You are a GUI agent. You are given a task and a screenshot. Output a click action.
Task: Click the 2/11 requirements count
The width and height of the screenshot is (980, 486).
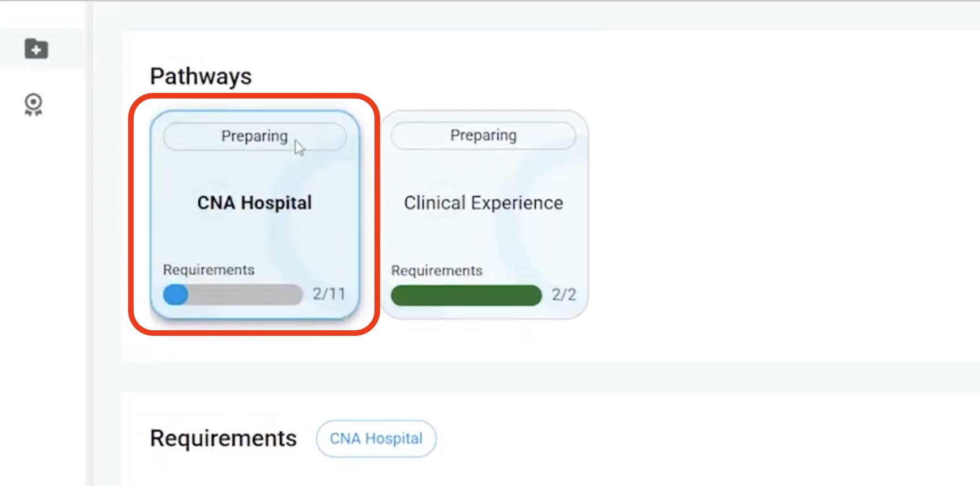click(329, 294)
